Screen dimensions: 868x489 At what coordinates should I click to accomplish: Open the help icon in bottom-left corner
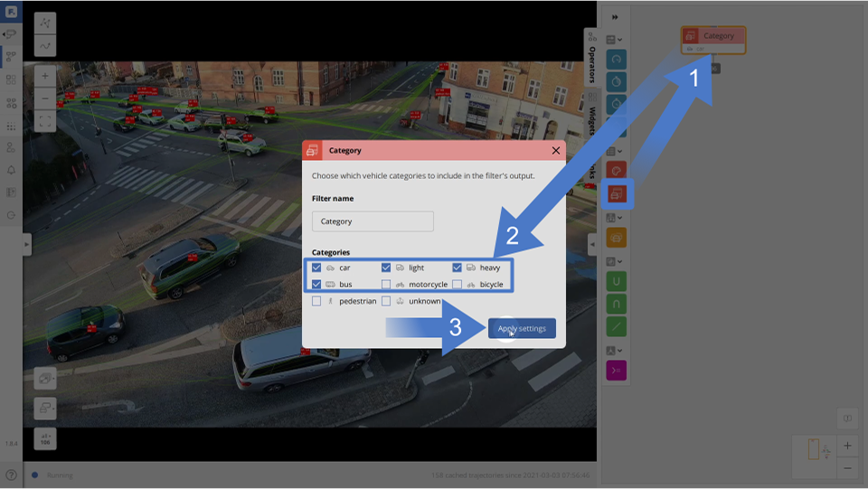tap(11, 475)
